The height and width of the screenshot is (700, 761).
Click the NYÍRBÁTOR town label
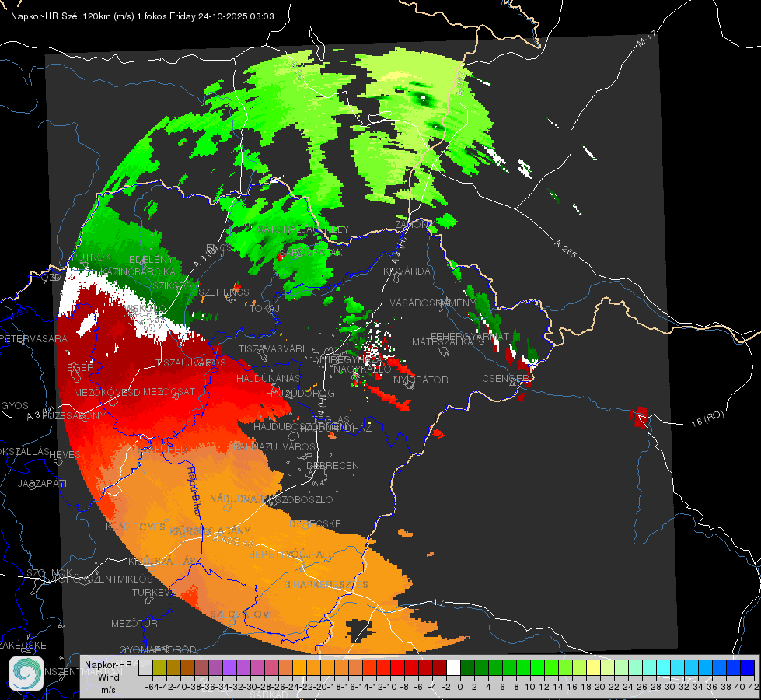tap(421, 380)
